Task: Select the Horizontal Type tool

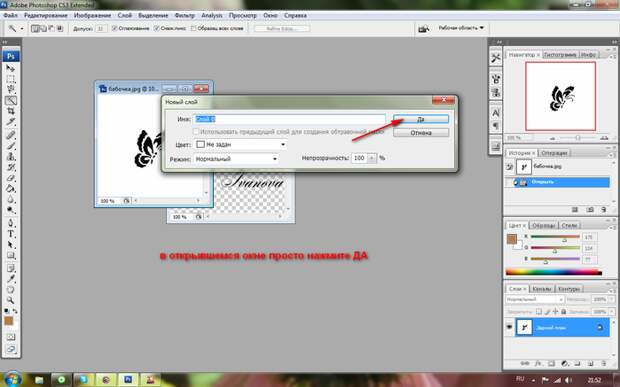Action: (11, 234)
